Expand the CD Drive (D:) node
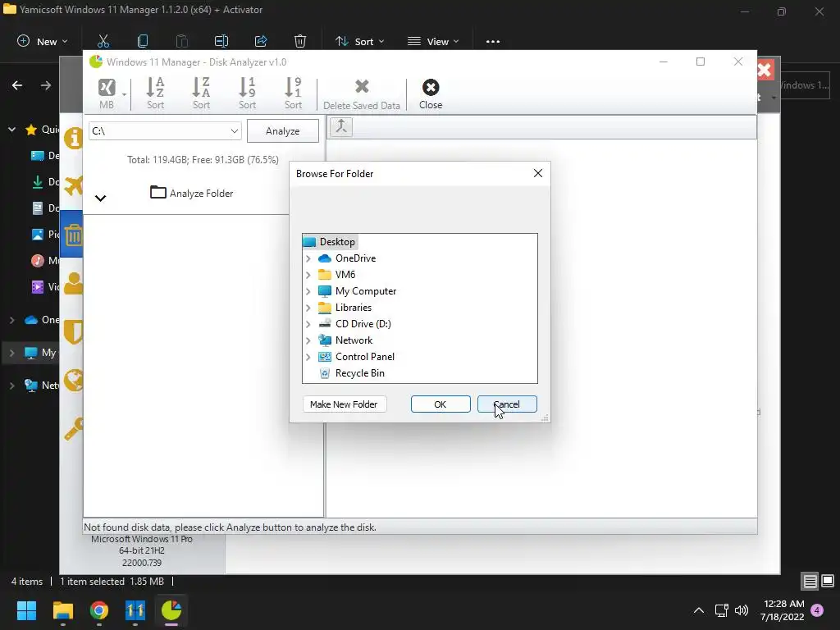The width and height of the screenshot is (840, 630). point(308,324)
